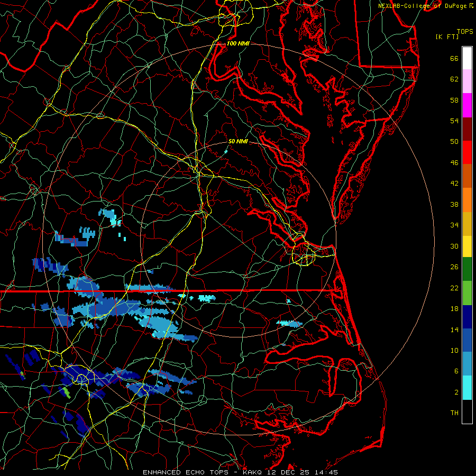Click the 'TOPS' legend title
Image resolution: width=476 pixels, height=476 pixels.
(x=465, y=32)
